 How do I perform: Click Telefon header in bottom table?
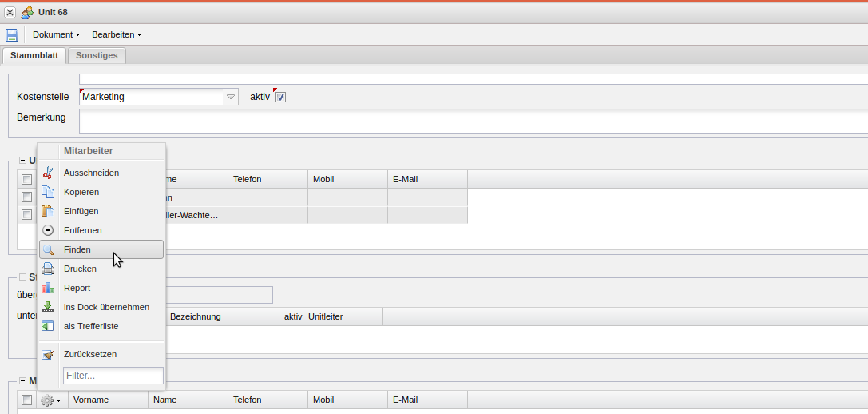tap(268, 400)
